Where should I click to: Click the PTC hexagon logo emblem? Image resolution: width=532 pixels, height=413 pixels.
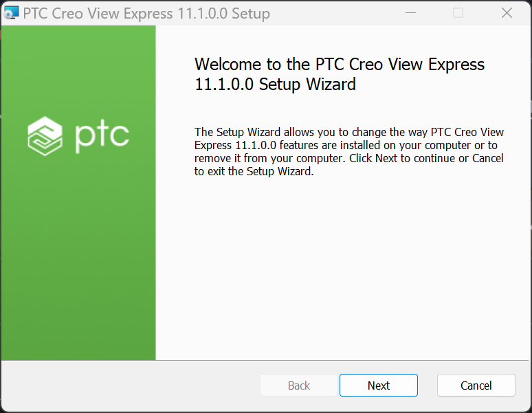pos(45,136)
